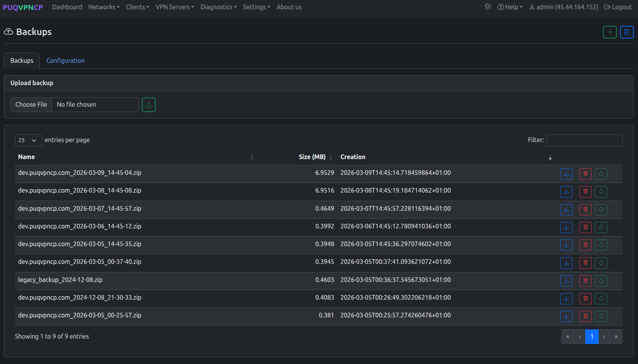Download the 2026-03-08_14-45-08 backup
This screenshot has width=638, height=364.
(566, 191)
